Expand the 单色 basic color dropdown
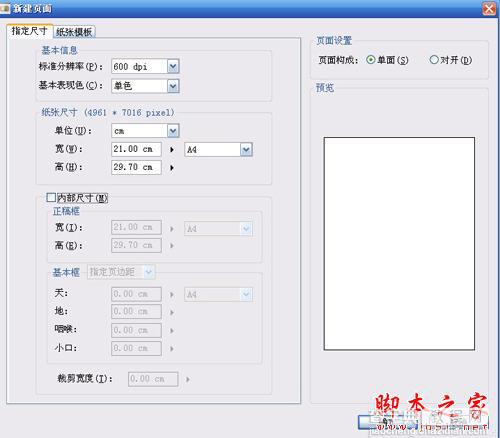 pos(173,86)
